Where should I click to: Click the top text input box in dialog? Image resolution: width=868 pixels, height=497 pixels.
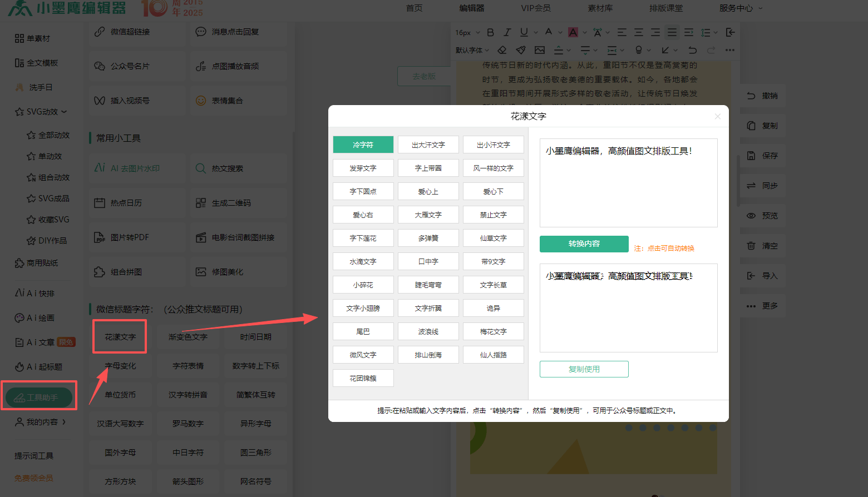628,183
